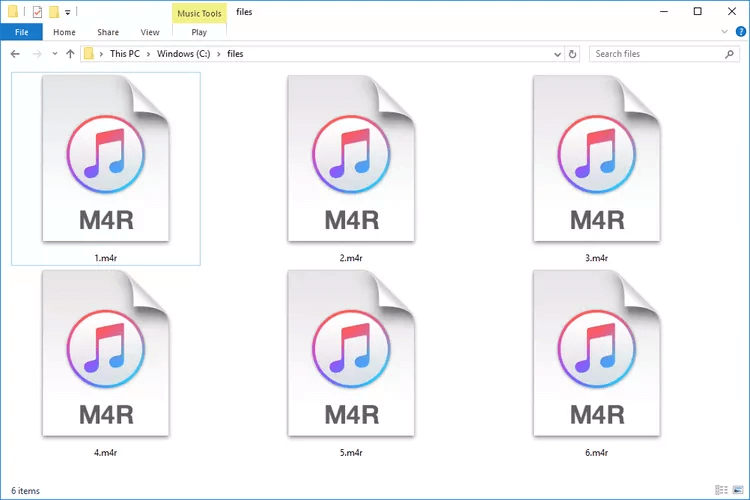Open the File menu
The height and width of the screenshot is (500, 750).
coord(20,32)
